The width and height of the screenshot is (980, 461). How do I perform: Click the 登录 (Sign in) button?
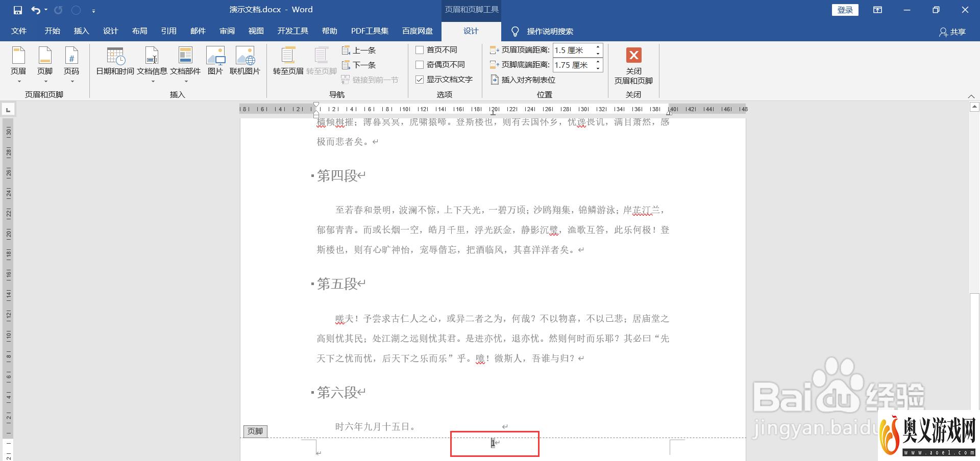pos(845,10)
